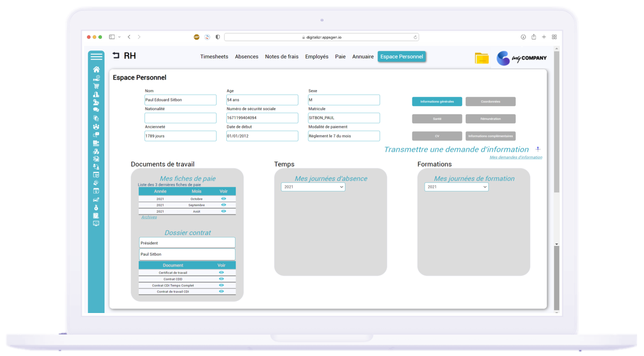Screen dimensions: 644x356
Task: Click the Rémunération button
Action: click(490, 119)
